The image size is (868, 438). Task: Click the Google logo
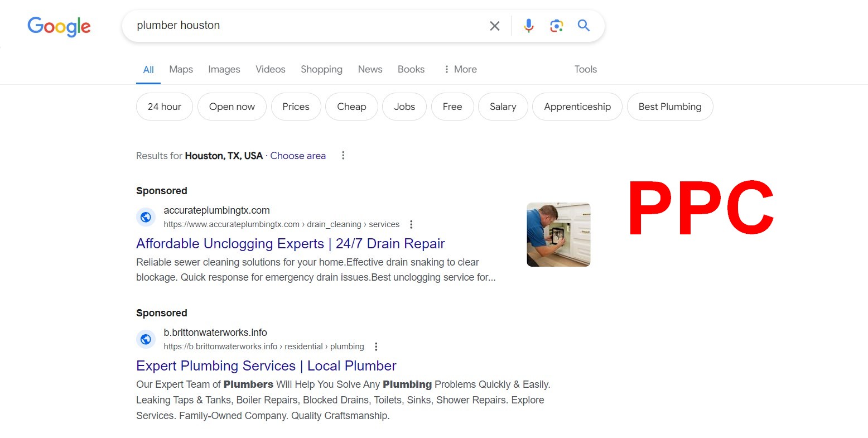coord(59,26)
